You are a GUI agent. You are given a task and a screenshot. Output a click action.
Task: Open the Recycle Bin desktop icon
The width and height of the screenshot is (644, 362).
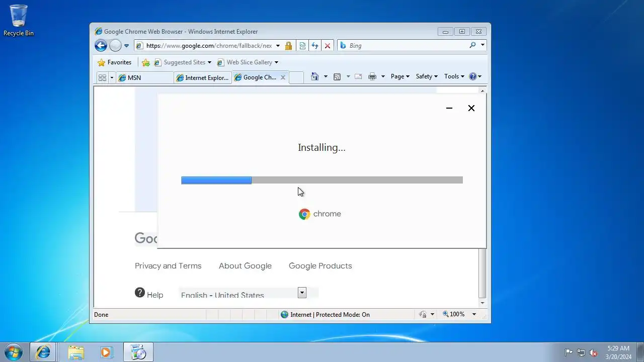tap(19, 21)
